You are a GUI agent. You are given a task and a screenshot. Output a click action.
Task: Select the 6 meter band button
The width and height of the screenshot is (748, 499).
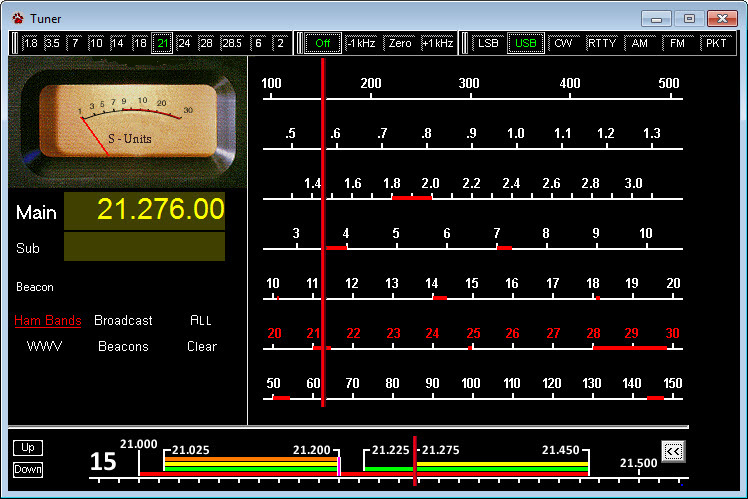pos(259,43)
